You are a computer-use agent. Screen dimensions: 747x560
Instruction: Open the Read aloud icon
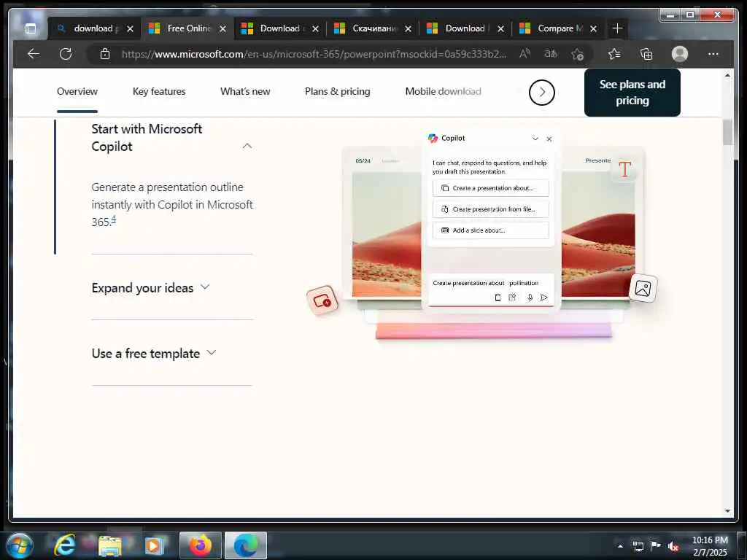point(525,54)
